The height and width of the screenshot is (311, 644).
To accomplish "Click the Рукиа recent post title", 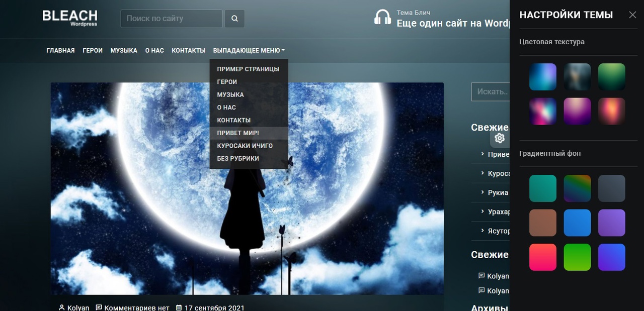I will [x=498, y=192].
